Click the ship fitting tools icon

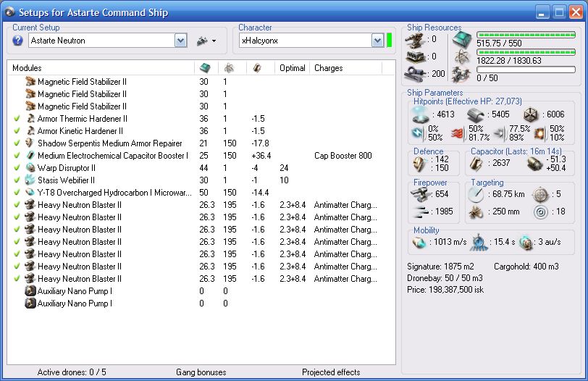pyautogui.click(x=203, y=41)
